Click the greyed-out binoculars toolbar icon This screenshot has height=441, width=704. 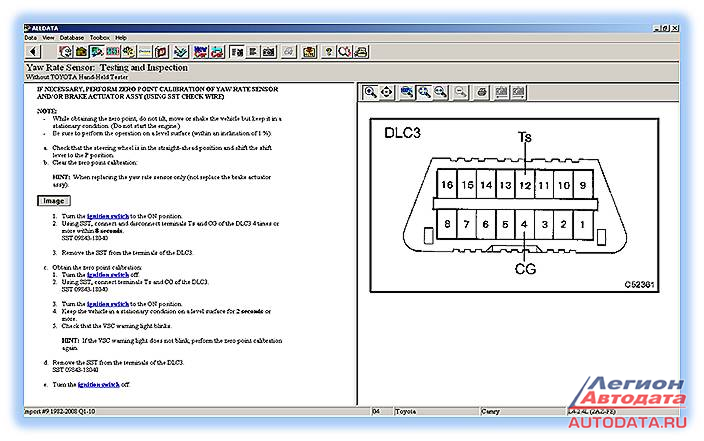click(x=289, y=52)
